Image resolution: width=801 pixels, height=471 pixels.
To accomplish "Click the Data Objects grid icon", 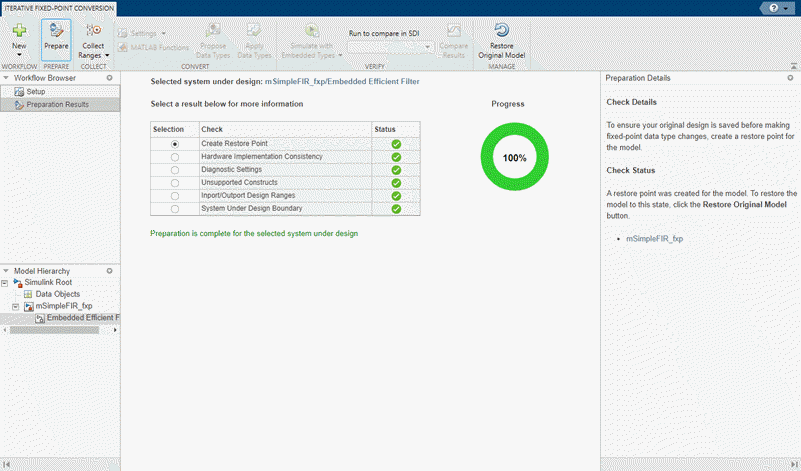I will (x=28, y=294).
